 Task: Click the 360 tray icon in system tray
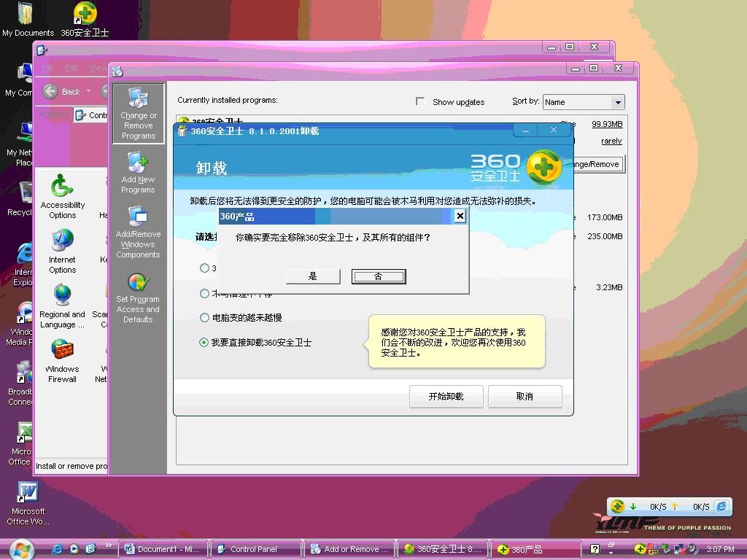[640, 549]
